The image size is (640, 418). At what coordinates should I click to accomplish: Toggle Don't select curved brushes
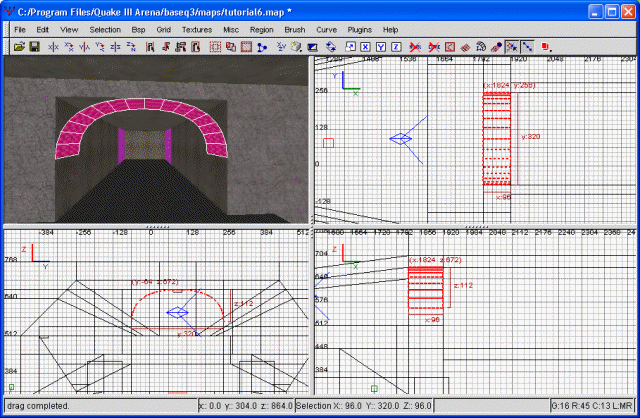click(x=415, y=47)
